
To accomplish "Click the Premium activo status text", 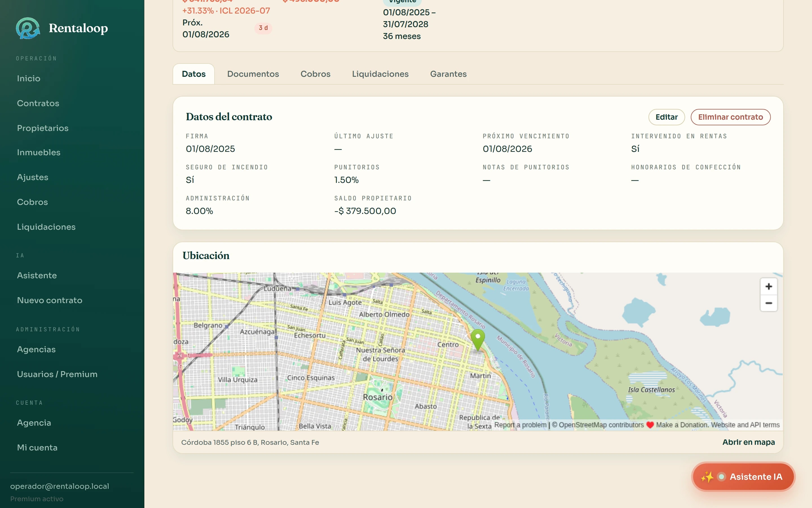I will (x=37, y=499).
